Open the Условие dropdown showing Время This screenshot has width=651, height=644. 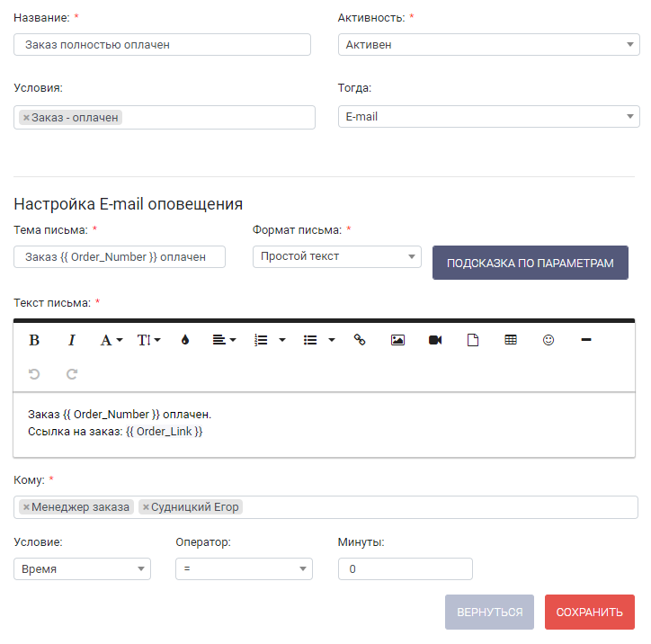pos(82,568)
